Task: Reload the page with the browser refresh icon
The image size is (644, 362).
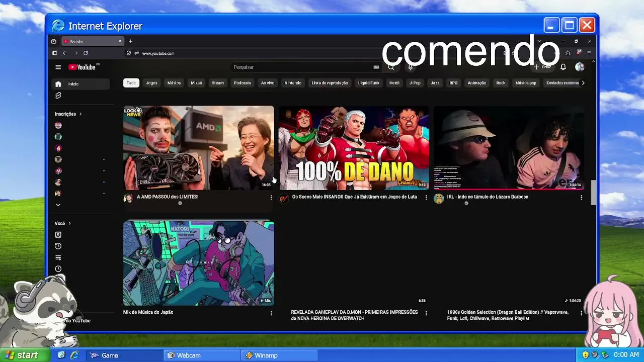Action: [86, 53]
